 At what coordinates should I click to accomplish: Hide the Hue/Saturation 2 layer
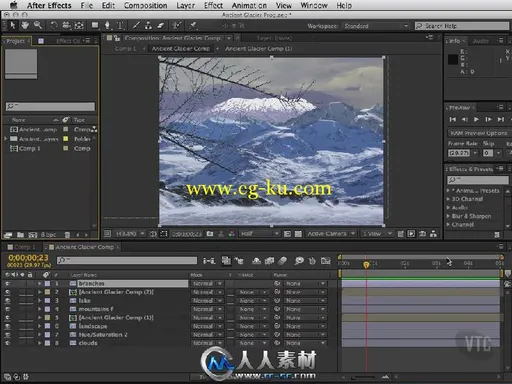pyautogui.click(x=7, y=335)
